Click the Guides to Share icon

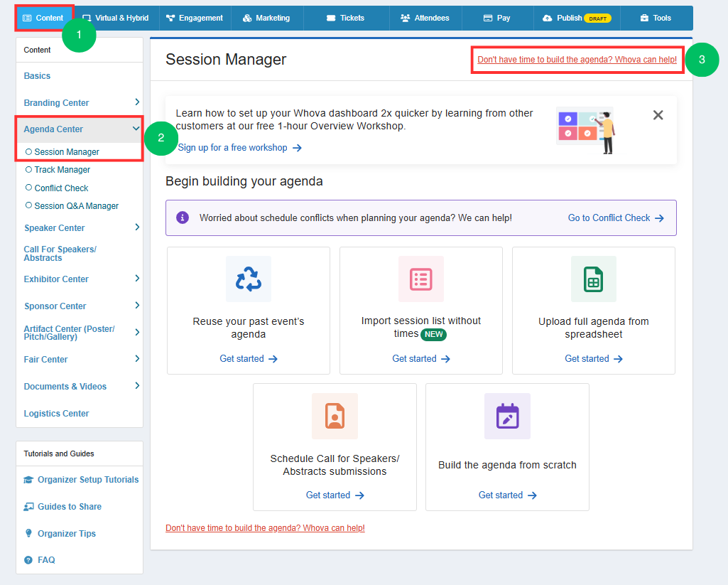28,507
